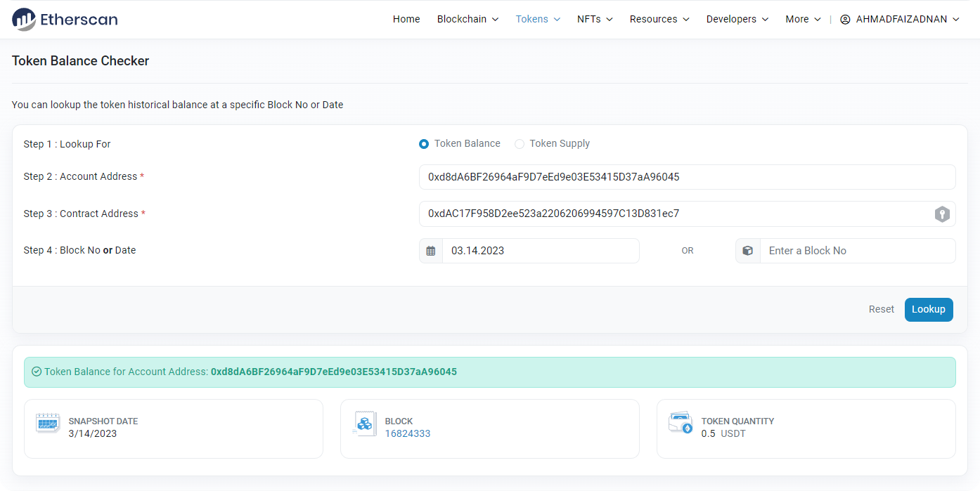This screenshot has height=491, width=980.
Task: Click the Token Quantity wallet icon
Action: click(x=681, y=423)
